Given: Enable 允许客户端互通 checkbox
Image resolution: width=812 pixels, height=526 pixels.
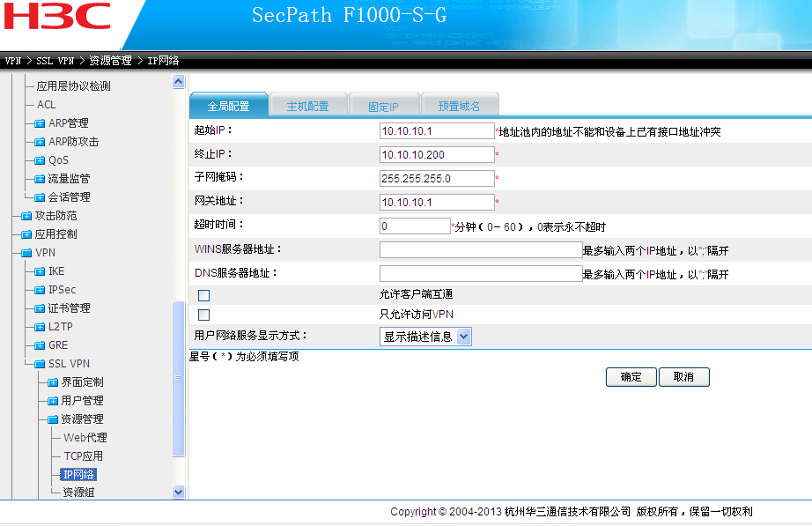Looking at the screenshot, I should (204, 295).
